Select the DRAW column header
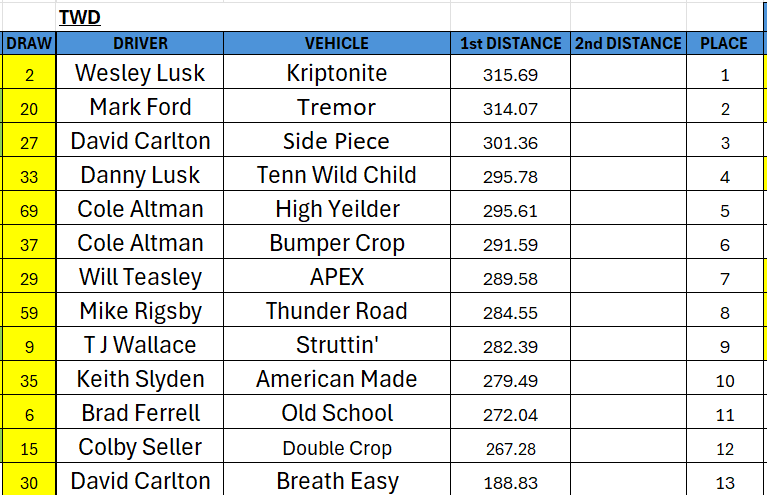The image size is (767, 495). click(28, 43)
